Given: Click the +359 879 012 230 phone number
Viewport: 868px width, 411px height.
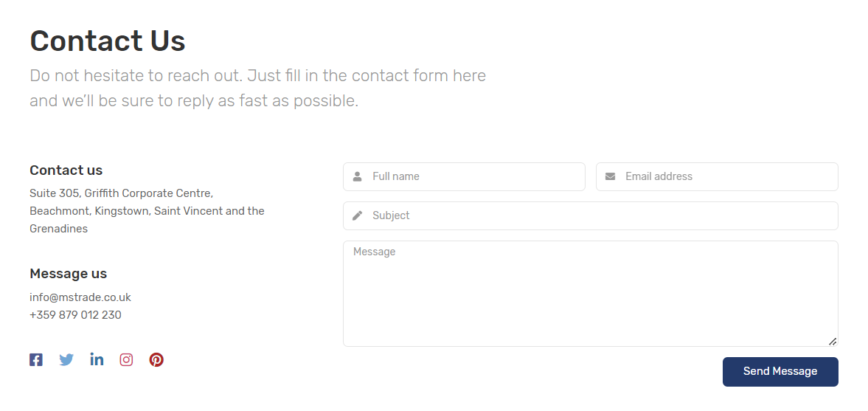Looking at the screenshot, I should [x=75, y=315].
